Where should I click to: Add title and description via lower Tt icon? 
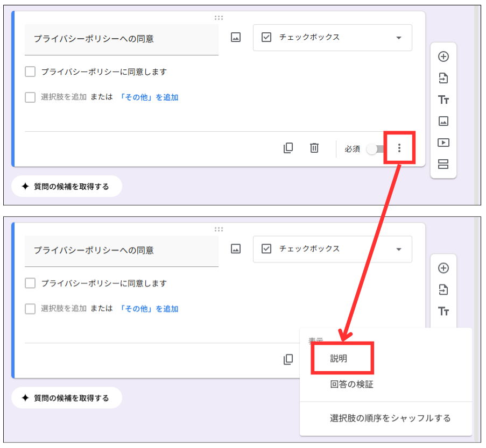click(443, 311)
